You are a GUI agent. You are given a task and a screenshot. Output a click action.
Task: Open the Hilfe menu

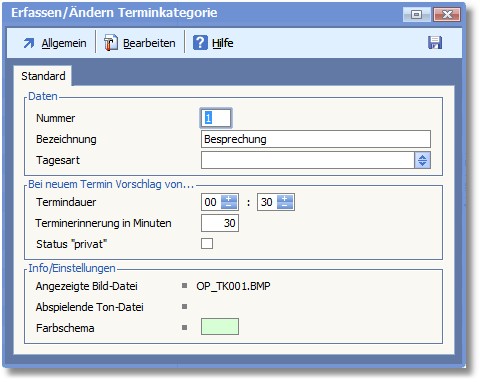click(x=222, y=43)
